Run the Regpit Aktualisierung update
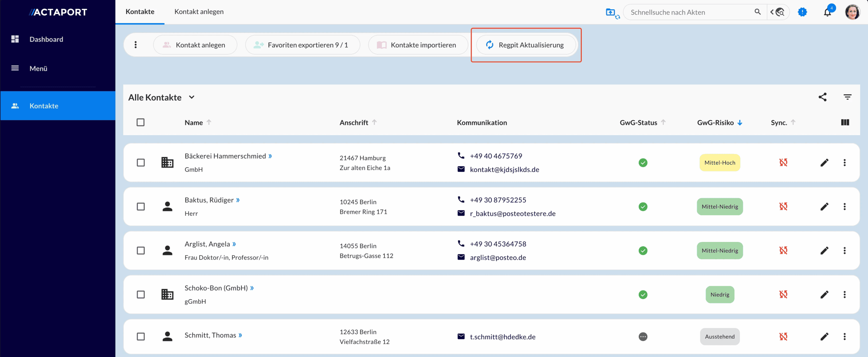This screenshot has height=357, width=868. point(526,44)
